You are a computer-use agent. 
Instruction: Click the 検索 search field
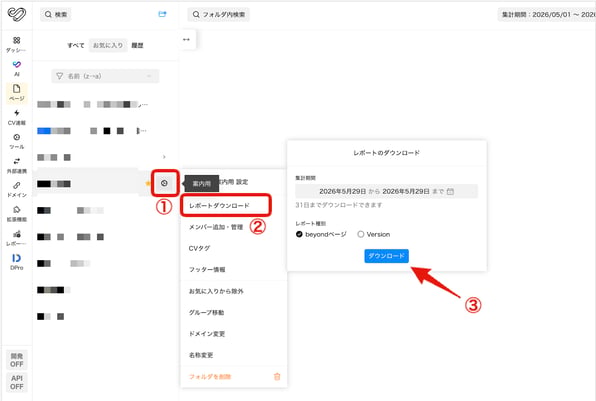click(56, 14)
